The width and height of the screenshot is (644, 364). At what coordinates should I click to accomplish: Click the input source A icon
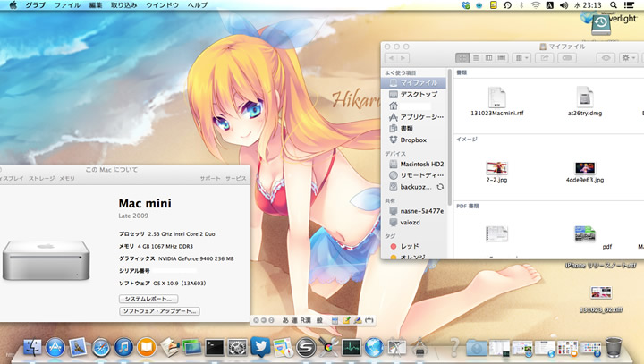tap(549, 5)
